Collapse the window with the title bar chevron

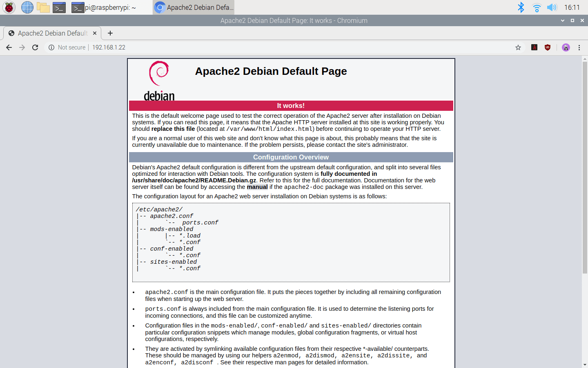click(563, 20)
